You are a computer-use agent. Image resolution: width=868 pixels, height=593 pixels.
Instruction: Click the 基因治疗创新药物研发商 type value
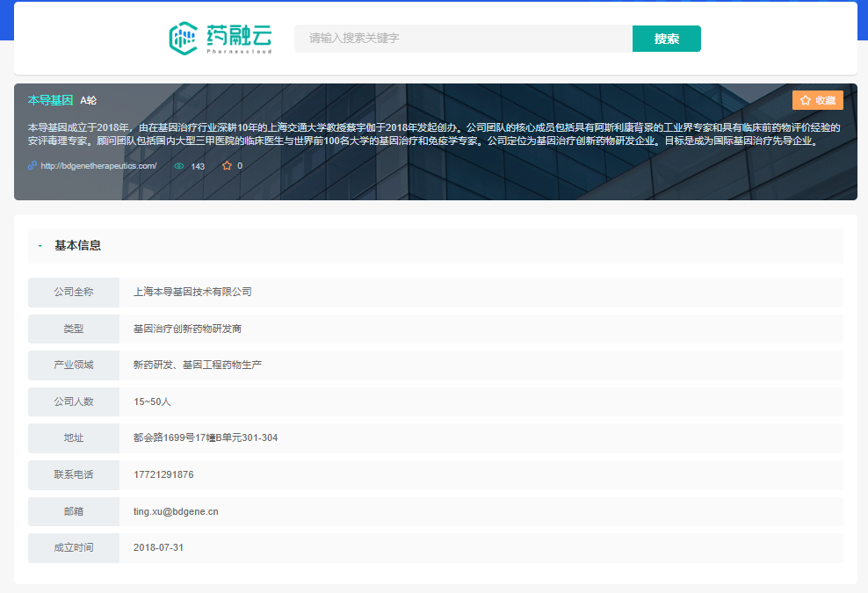point(187,329)
